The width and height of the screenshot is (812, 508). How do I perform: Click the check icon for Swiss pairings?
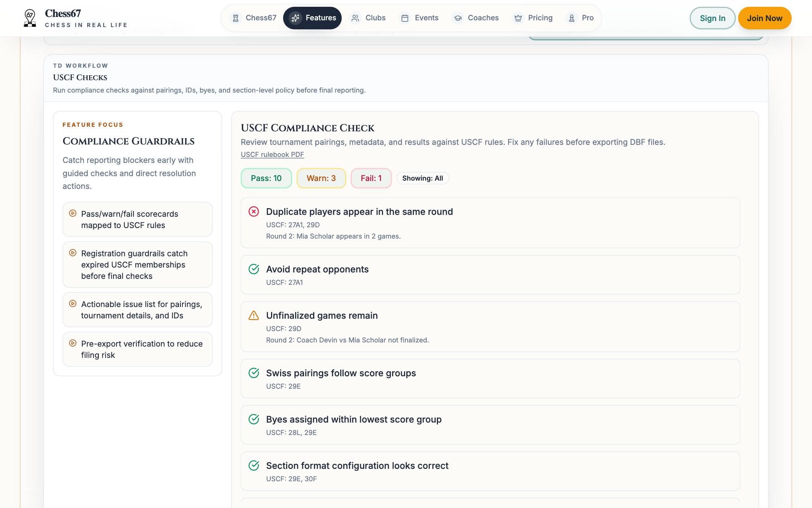tap(254, 373)
